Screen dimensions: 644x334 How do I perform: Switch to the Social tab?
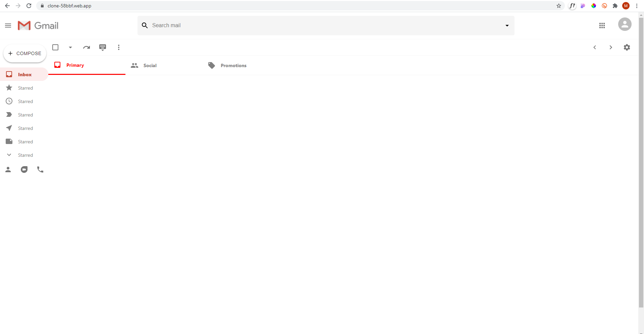point(150,65)
